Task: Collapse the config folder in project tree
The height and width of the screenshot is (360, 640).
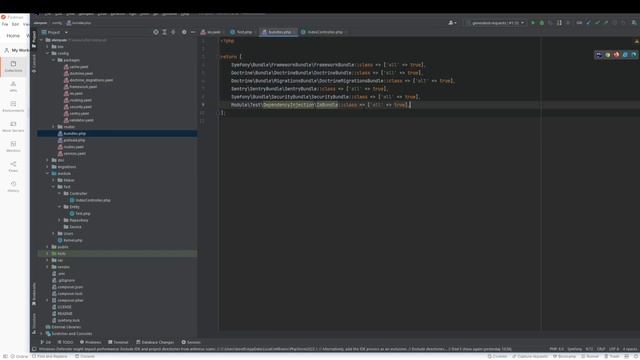Action: coord(48,53)
